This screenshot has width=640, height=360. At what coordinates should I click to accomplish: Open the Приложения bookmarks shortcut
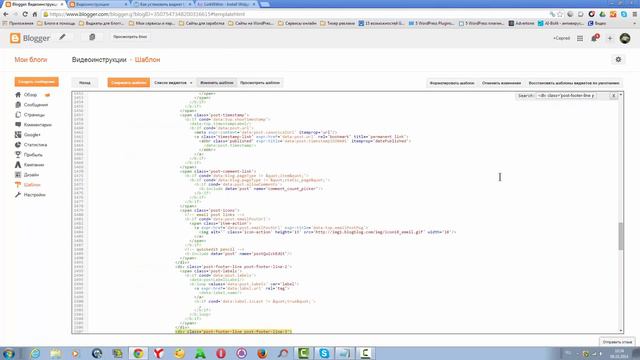18,23
